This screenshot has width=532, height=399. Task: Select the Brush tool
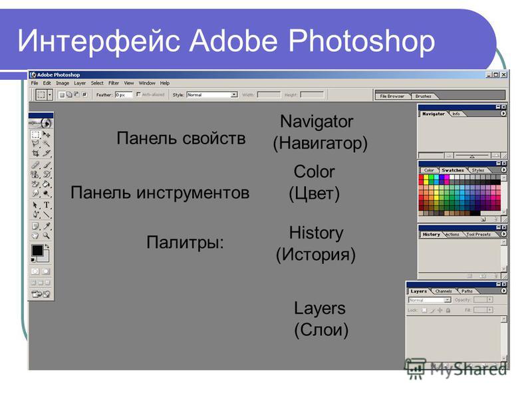(x=47, y=165)
